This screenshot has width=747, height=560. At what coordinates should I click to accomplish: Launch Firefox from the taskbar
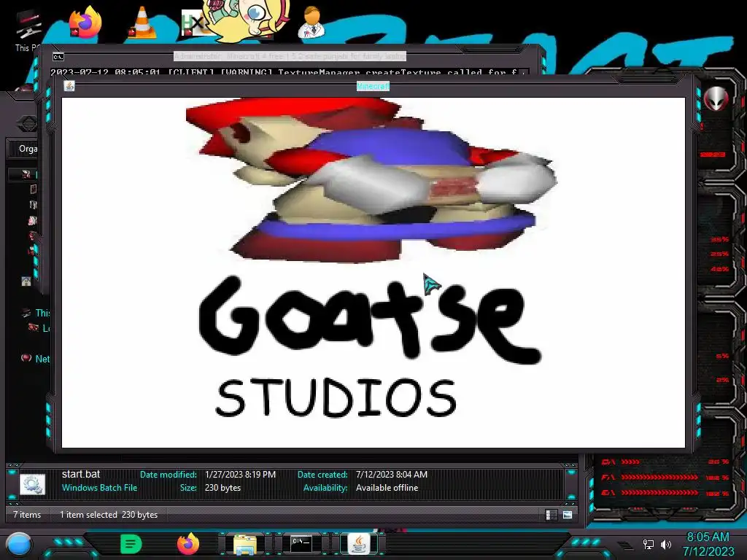188,543
